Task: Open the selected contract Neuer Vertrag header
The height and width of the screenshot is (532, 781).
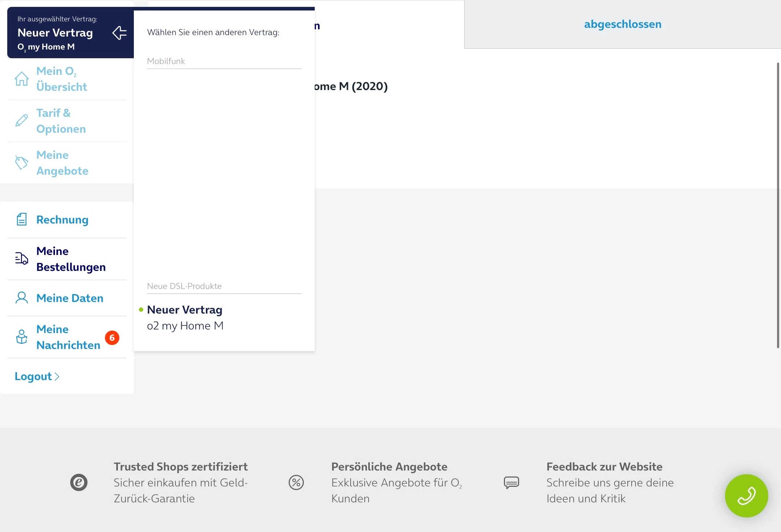Action: (x=55, y=33)
